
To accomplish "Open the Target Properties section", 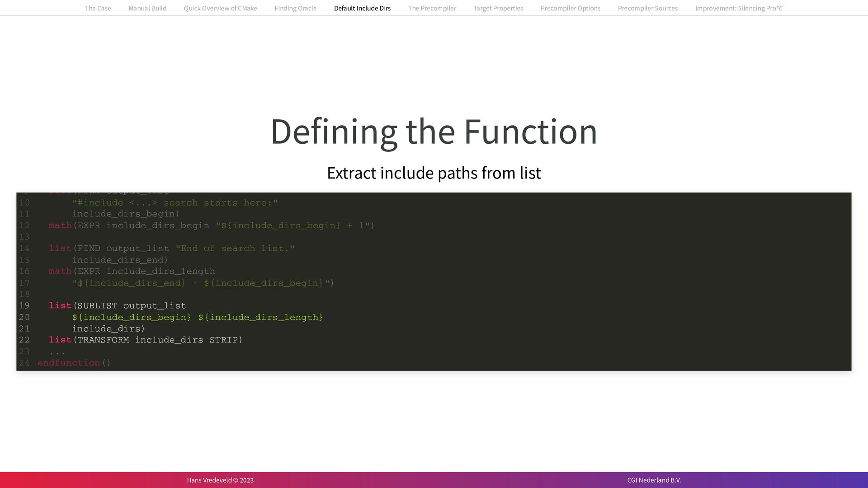I will [498, 8].
